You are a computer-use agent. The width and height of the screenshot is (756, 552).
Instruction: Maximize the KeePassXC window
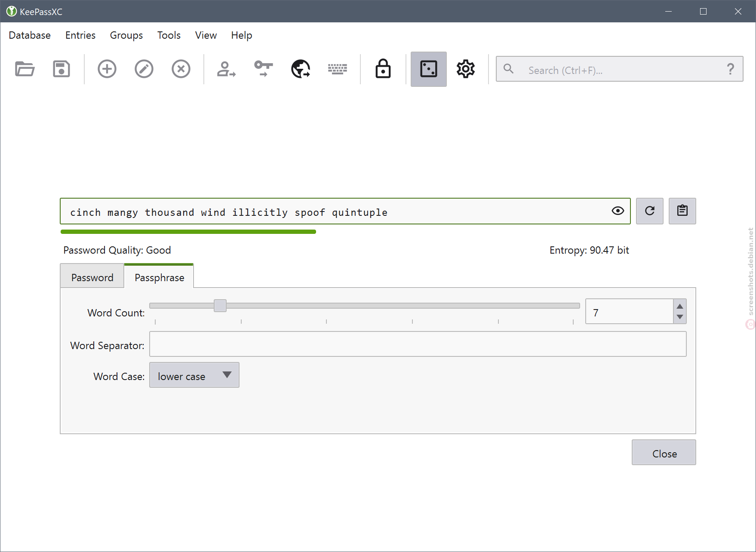point(703,12)
